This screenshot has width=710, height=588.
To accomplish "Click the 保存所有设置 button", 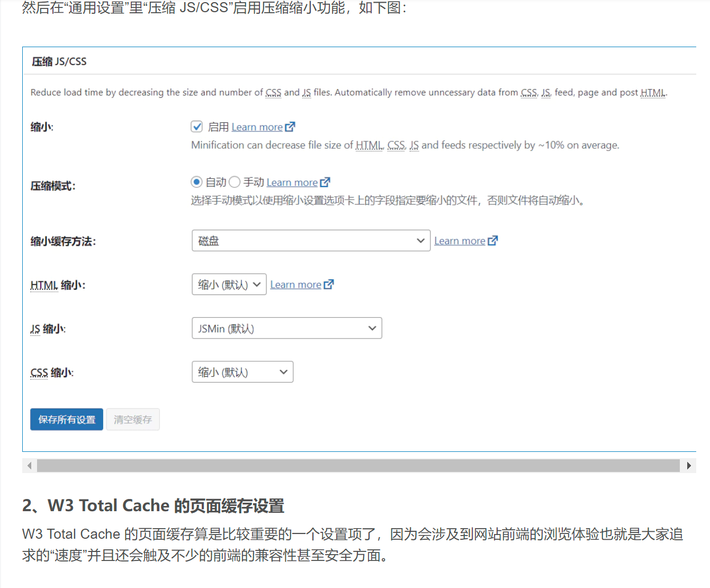I will [67, 420].
